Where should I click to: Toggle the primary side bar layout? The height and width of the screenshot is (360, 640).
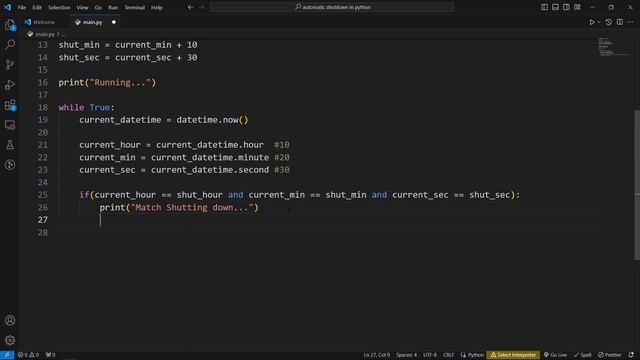(x=544, y=7)
